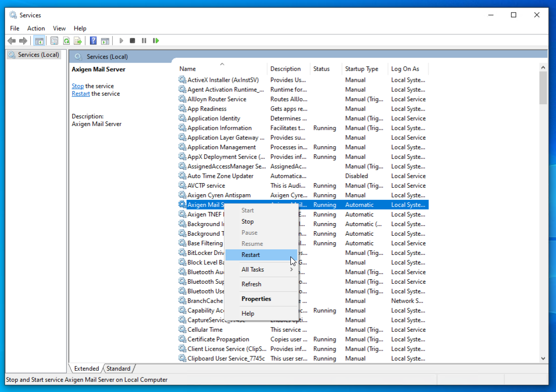
Task: Expand All Tasks submenu in context menu
Action: (x=261, y=270)
